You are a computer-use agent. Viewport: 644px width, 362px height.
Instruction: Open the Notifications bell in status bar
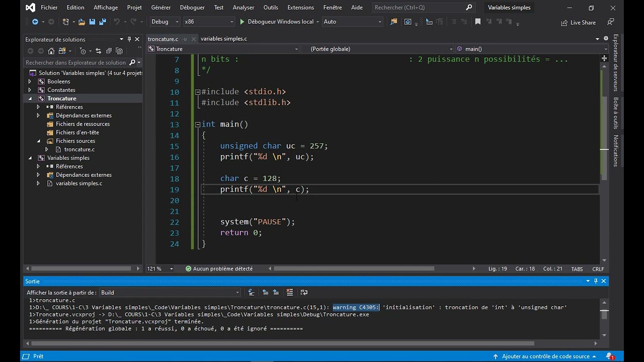pyautogui.click(x=610, y=356)
